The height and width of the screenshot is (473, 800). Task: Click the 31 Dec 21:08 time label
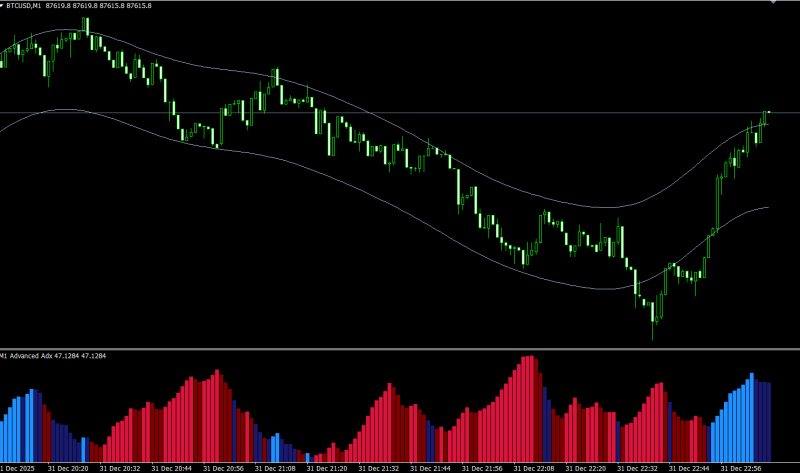[275, 468]
